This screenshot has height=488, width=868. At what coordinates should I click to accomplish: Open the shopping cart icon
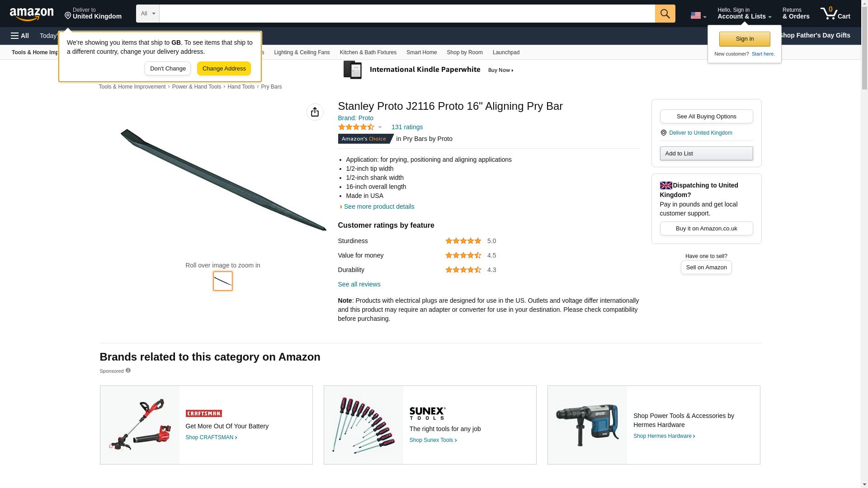tap(835, 14)
